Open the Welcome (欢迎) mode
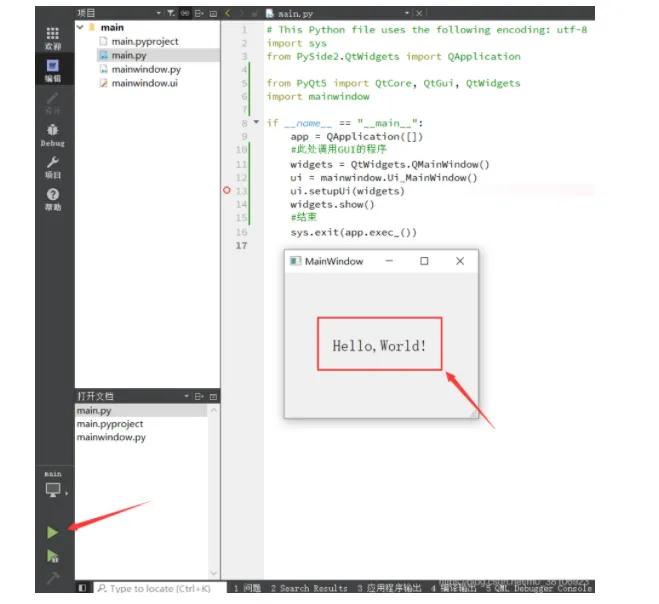This screenshot has width=659, height=604. coord(53,38)
